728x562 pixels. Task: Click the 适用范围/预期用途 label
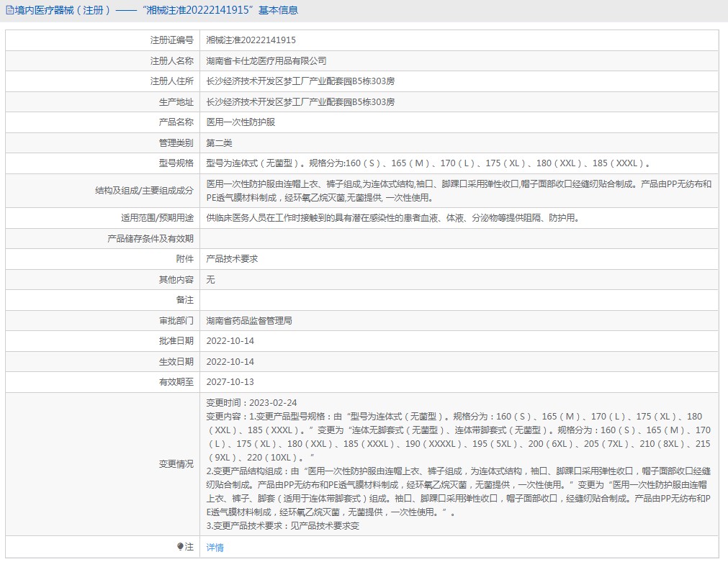pos(158,217)
